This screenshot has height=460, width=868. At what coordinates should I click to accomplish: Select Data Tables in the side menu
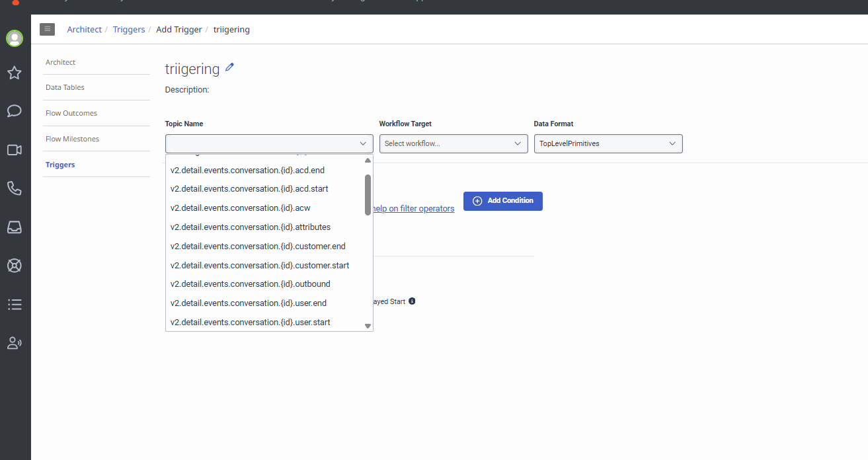65,87
